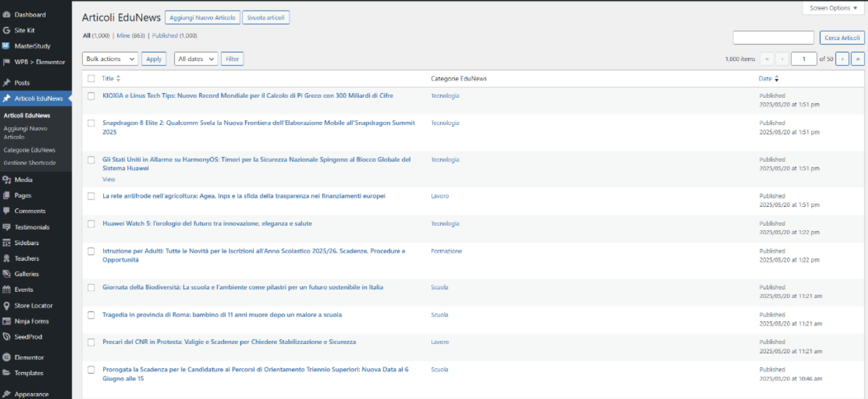Expand the All dates filter dropdown
Image resolution: width=868 pixels, height=399 pixels.
(x=196, y=59)
